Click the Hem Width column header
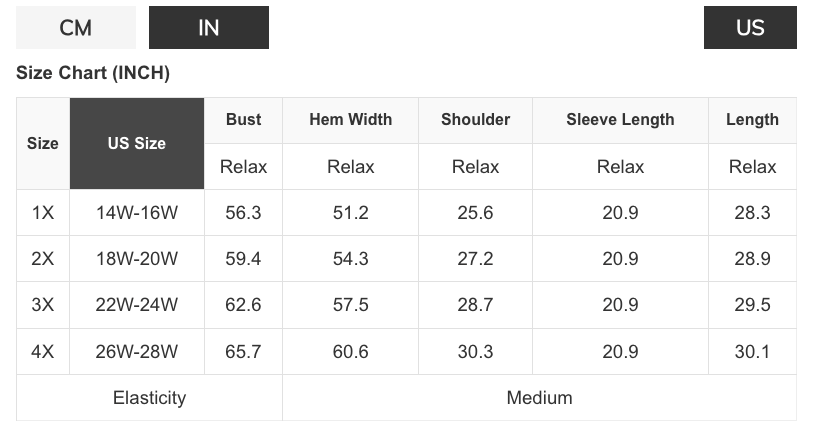The width and height of the screenshot is (828, 438). [x=351, y=120]
